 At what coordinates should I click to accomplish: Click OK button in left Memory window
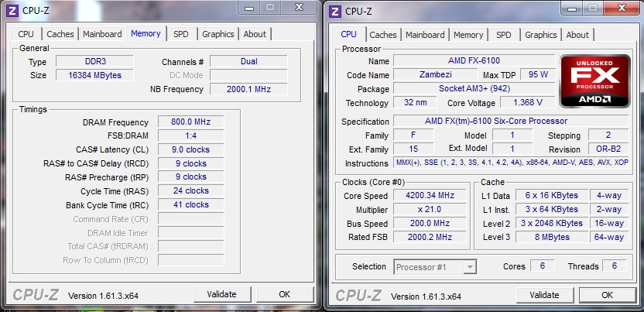click(x=285, y=294)
